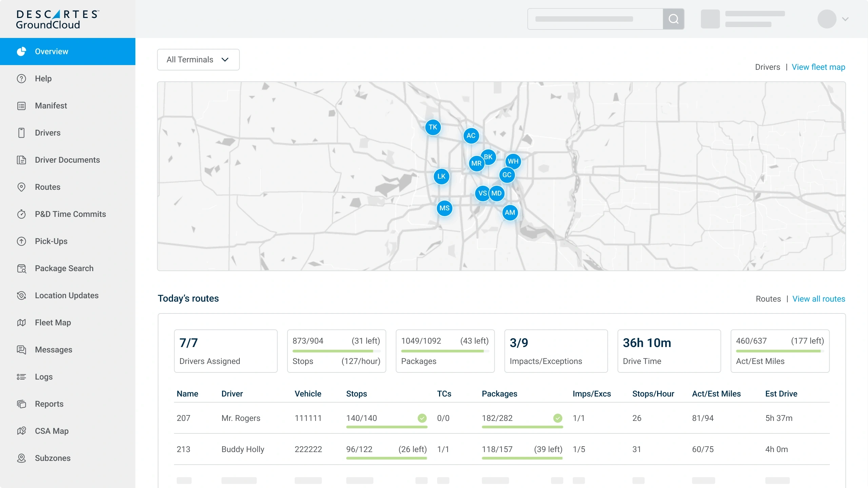Image resolution: width=868 pixels, height=488 pixels.
Task: Click the Pick-Ups arrow icon
Action: 21,241
